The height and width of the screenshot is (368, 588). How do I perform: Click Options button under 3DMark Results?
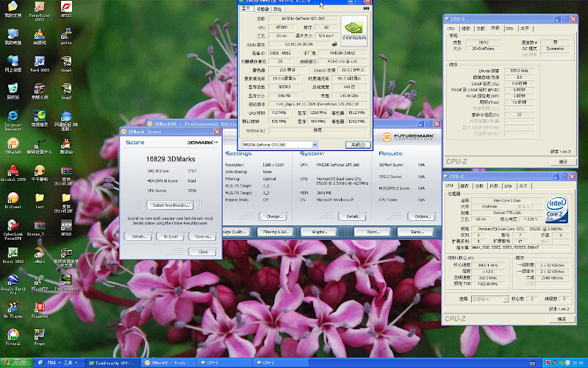[x=421, y=216]
